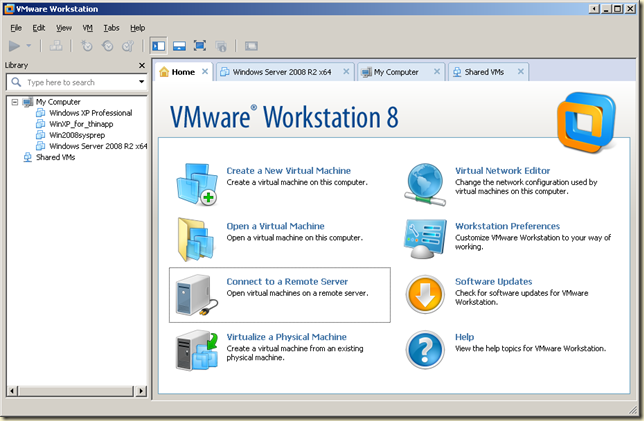Close the My Computer tab

click(437, 71)
